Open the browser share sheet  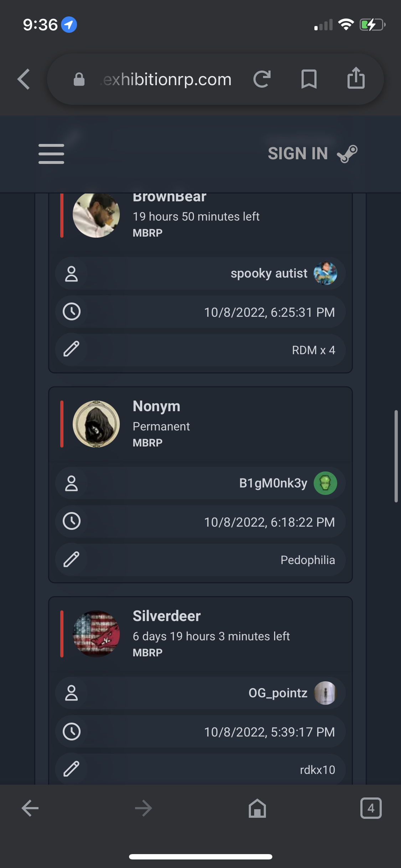pyautogui.click(x=356, y=78)
